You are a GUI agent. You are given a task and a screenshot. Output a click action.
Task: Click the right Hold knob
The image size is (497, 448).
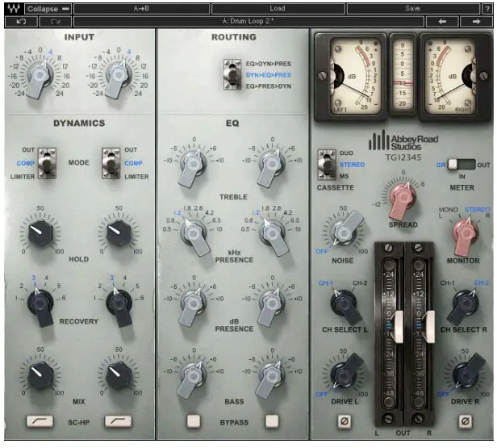click(119, 233)
